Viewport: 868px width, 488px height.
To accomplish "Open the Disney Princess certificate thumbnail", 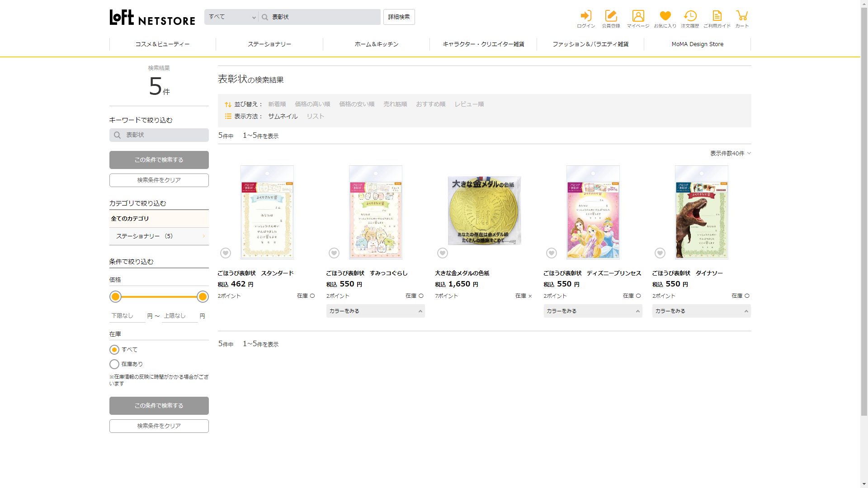I will (x=593, y=212).
